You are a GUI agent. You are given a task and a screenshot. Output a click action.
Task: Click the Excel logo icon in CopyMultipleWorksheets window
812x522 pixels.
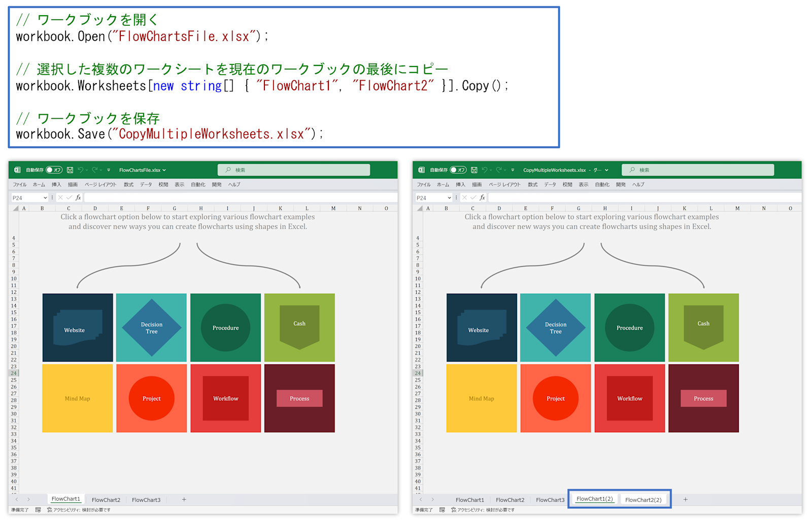point(421,170)
